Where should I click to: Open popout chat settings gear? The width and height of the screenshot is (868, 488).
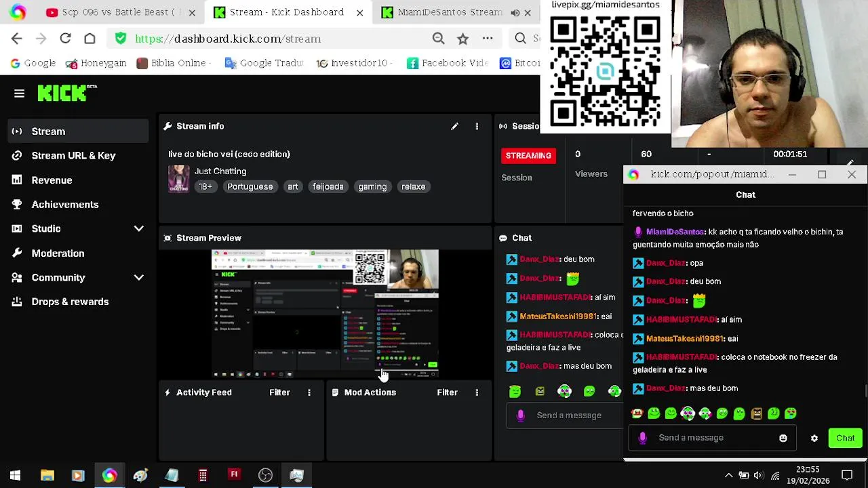pos(814,438)
